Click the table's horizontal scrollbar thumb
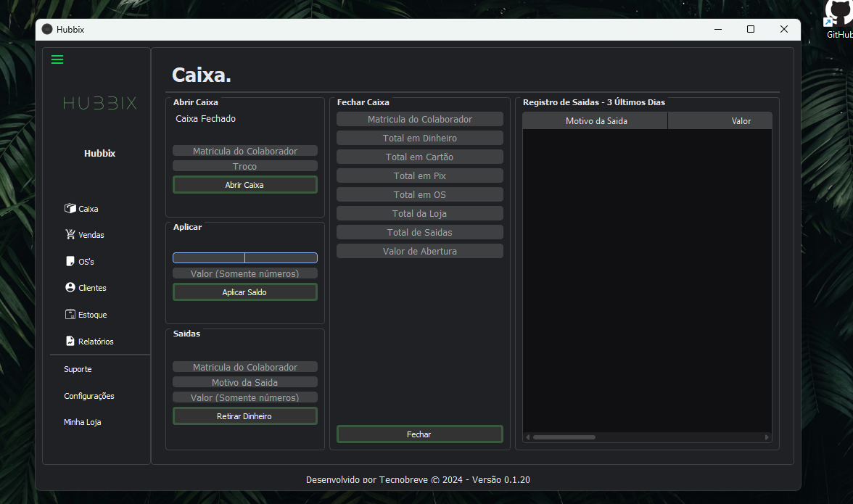853x504 pixels. click(564, 437)
